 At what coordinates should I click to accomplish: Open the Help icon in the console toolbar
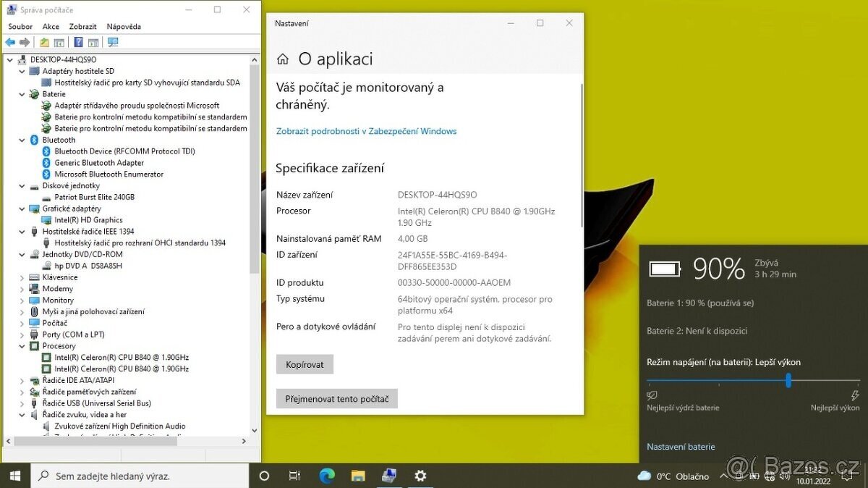[x=77, y=42]
